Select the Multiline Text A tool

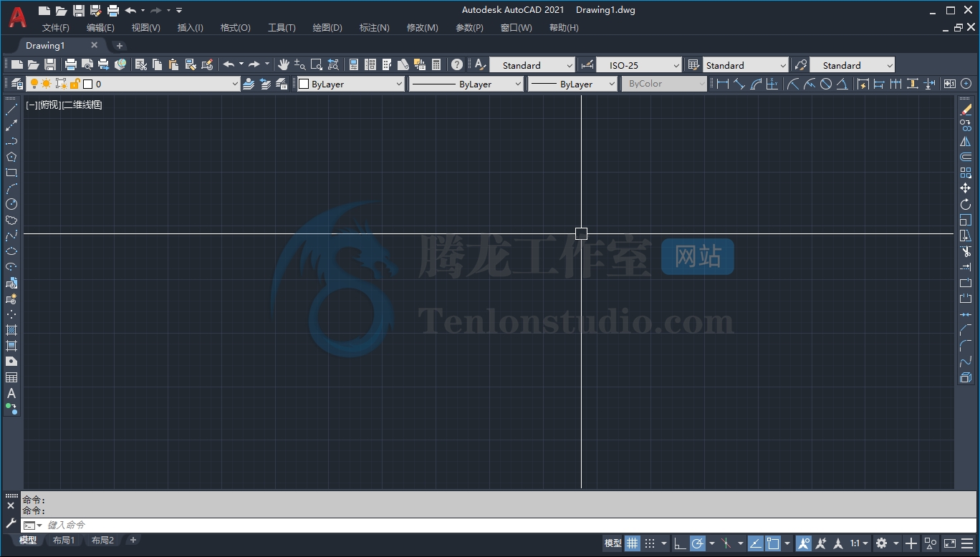[11, 393]
